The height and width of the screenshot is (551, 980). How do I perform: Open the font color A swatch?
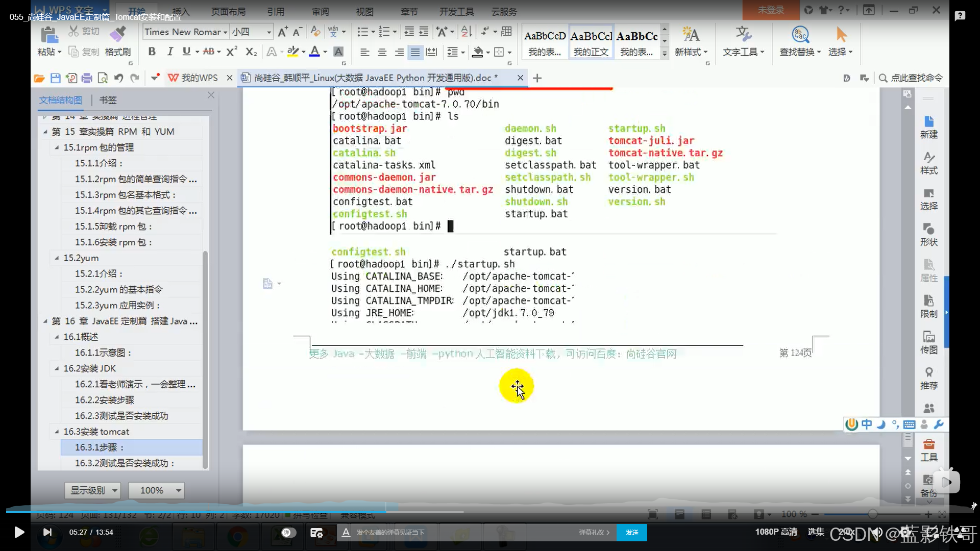click(314, 52)
